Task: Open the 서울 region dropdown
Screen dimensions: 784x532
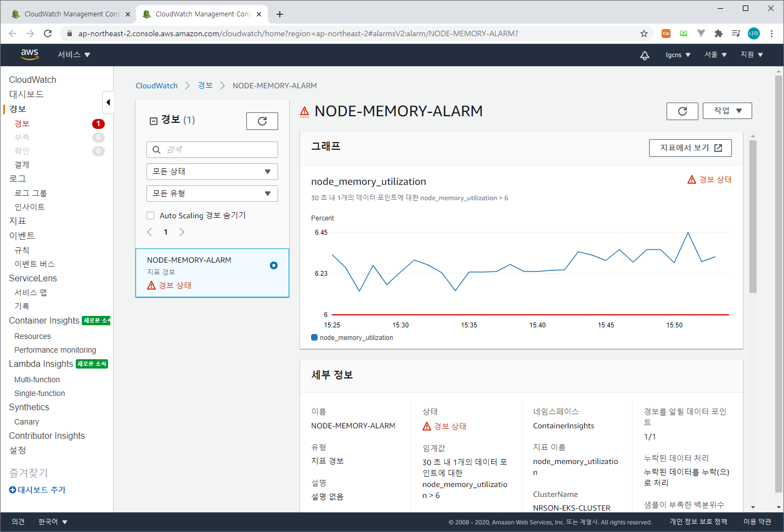Action: click(x=715, y=55)
